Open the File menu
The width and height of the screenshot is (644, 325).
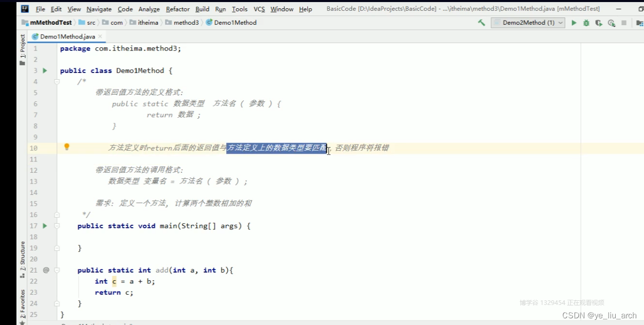(x=41, y=9)
